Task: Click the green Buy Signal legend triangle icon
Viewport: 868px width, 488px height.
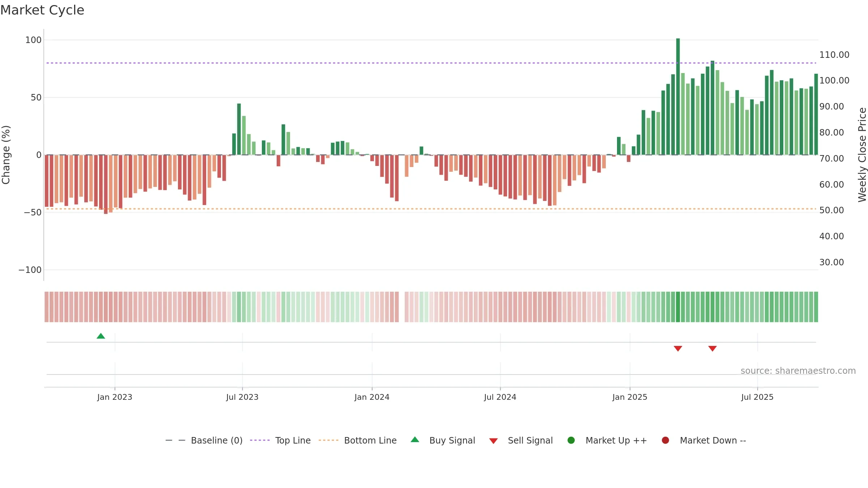Action: pos(415,440)
